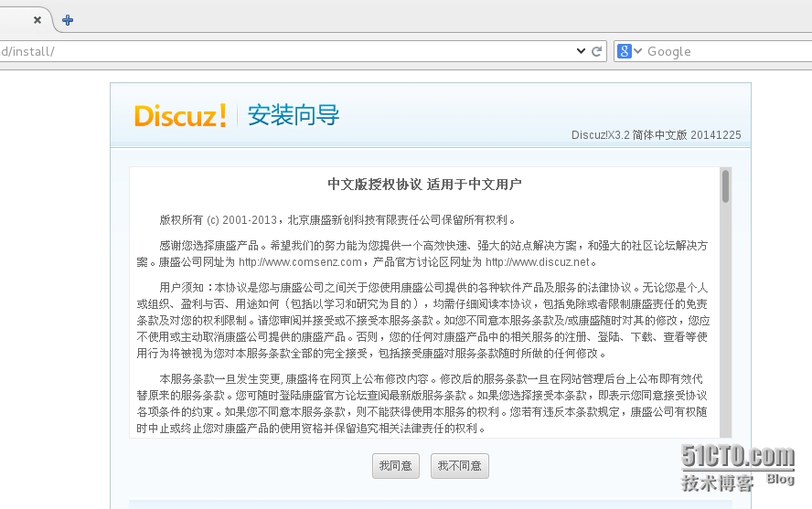The width and height of the screenshot is (812, 509).
Task: Click the 安装向导 heading text
Action: 294,115
